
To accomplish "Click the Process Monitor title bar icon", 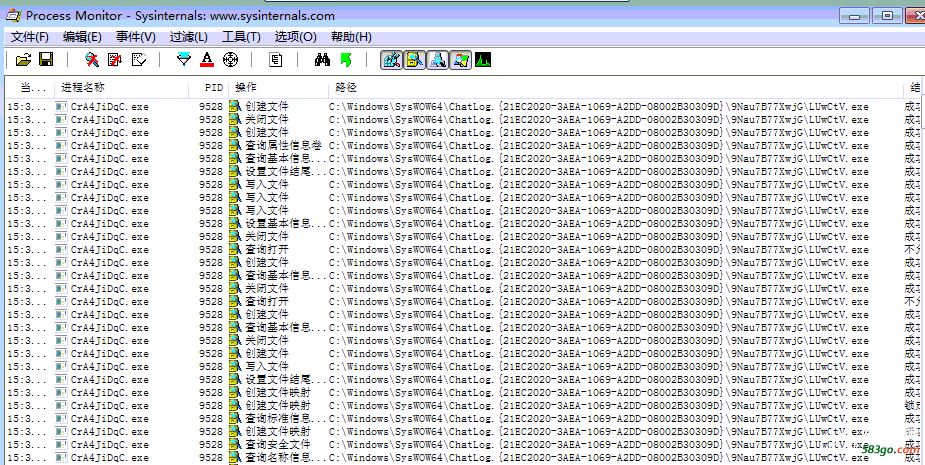I will pyautogui.click(x=13, y=16).
